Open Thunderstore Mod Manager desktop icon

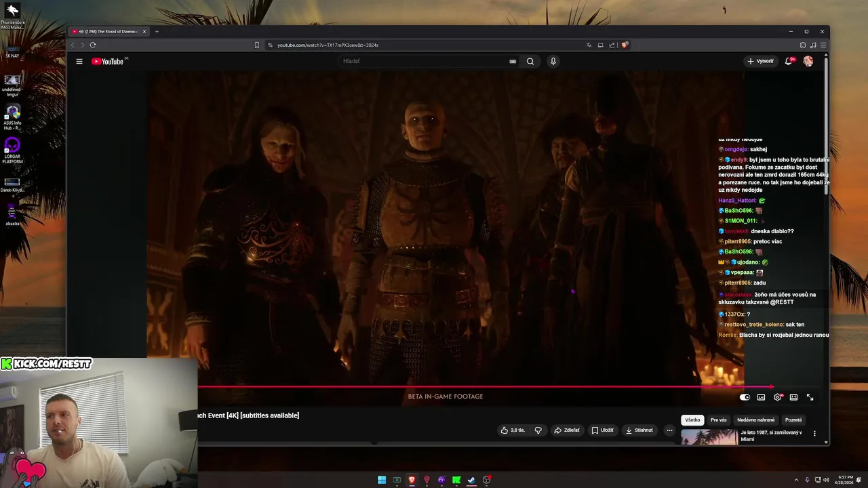pyautogui.click(x=12, y=16)
